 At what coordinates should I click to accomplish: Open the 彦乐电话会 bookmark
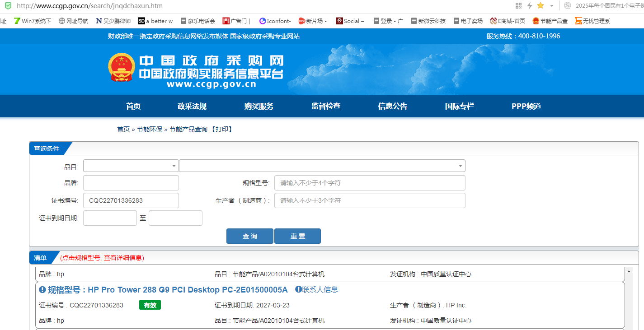[198, 21]
